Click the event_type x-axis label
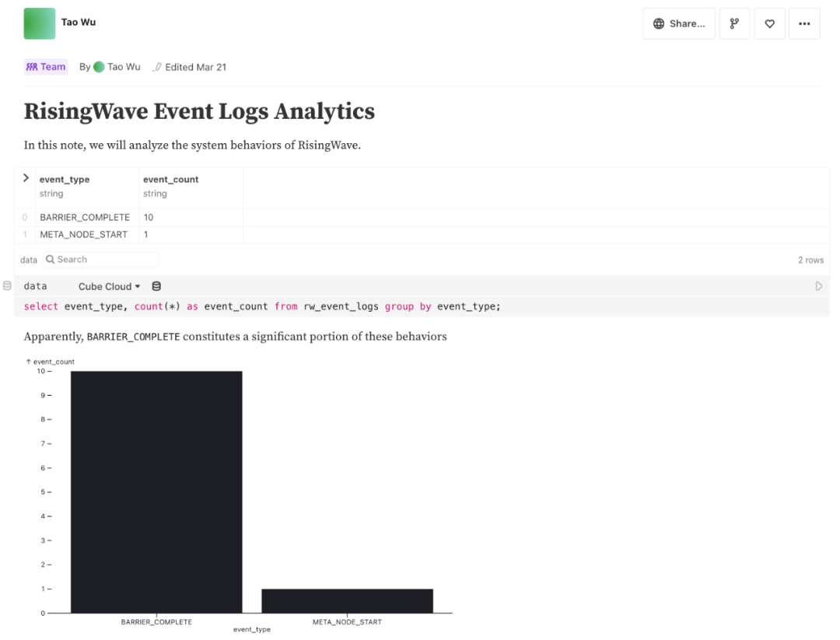The width and height of the screenshot is (840, 640). [x=252, y=630]
